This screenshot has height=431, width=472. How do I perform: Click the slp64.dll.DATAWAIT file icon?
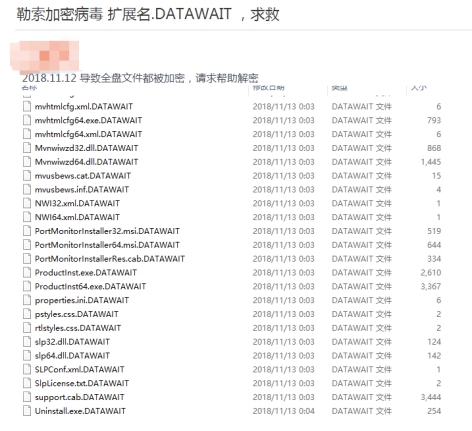click(27, 355)
